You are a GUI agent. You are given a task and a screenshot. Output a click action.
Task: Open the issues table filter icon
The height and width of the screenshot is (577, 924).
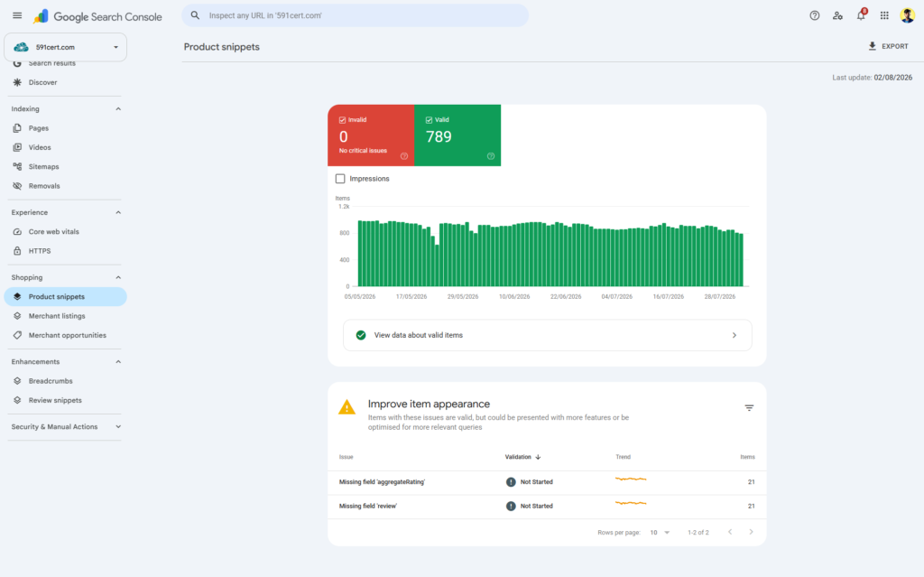(749, 407)
